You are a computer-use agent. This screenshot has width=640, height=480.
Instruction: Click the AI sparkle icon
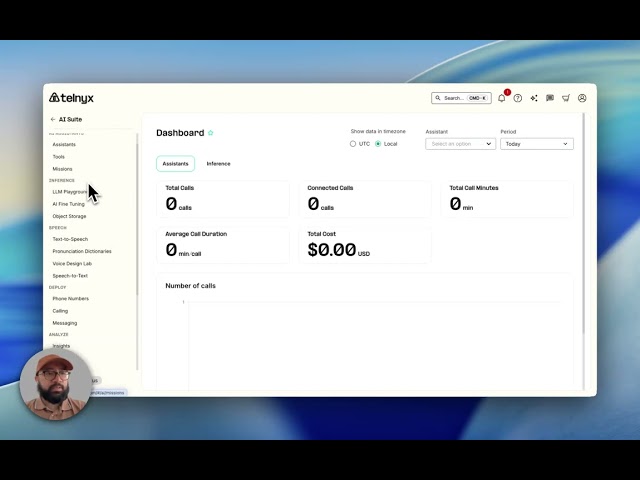tap(534, 98)
